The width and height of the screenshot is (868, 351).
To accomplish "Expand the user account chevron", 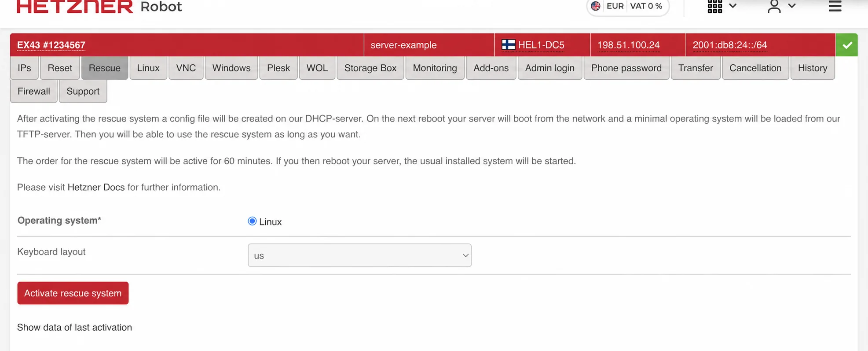I will 792,6.
